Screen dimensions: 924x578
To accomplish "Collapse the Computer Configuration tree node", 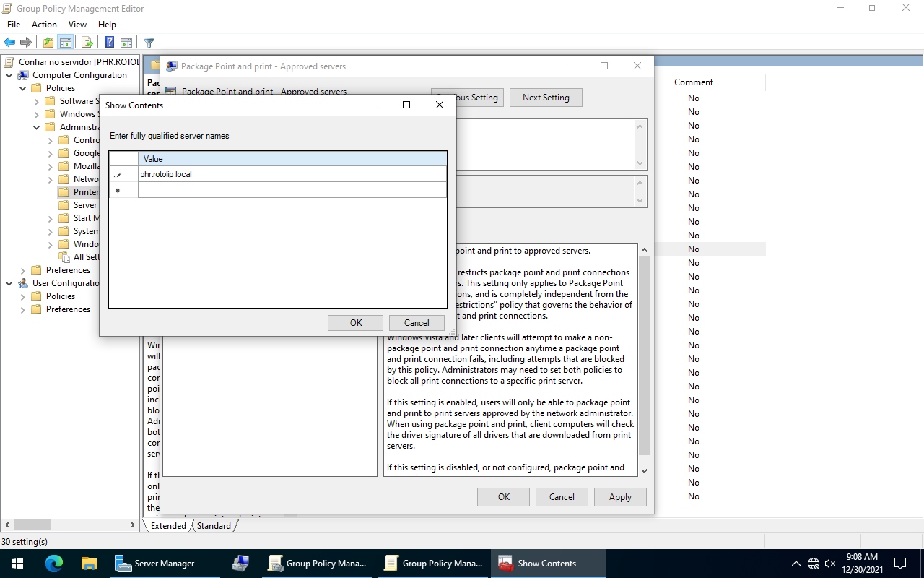I will tap(9, 75).
